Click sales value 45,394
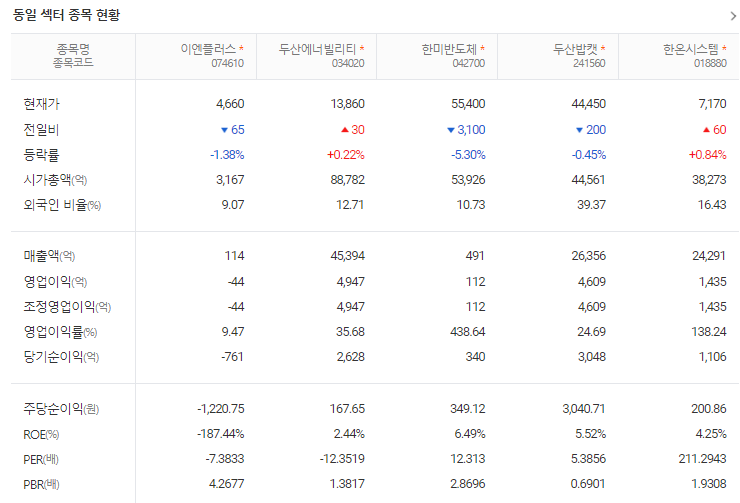Image resolution: width=740 pixels, height=503 pixels. point(348,256)
